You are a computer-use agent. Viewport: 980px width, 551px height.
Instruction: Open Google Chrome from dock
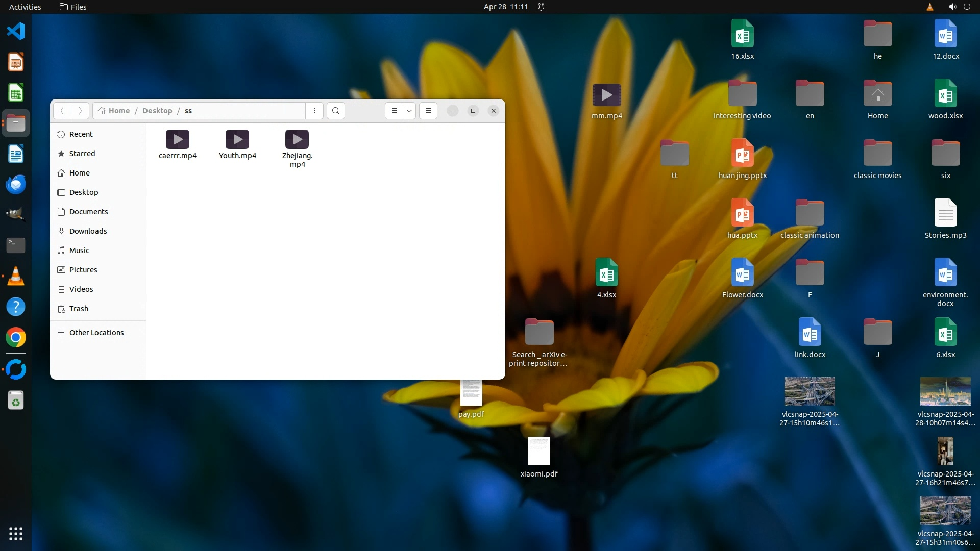(16, 337)
